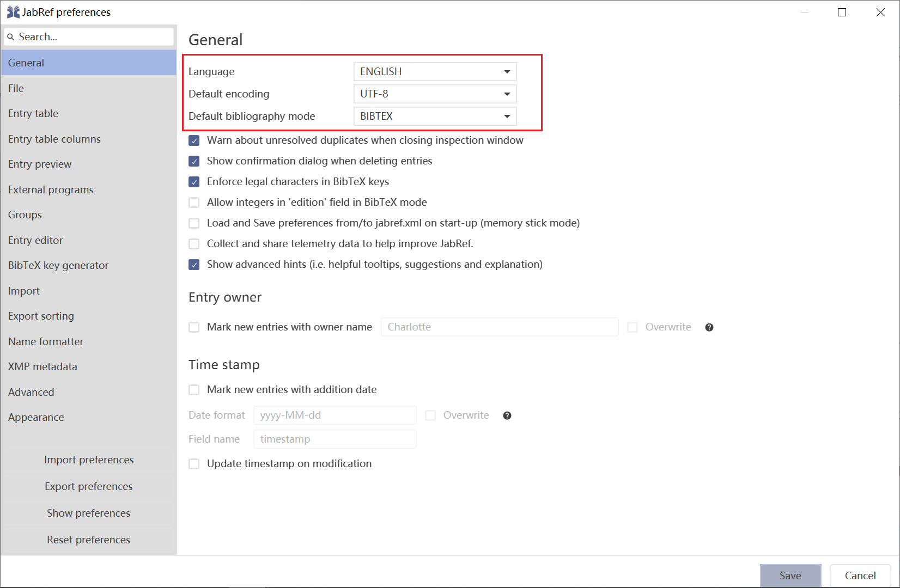Select Groups in the sidebar

tap(88, 215)
